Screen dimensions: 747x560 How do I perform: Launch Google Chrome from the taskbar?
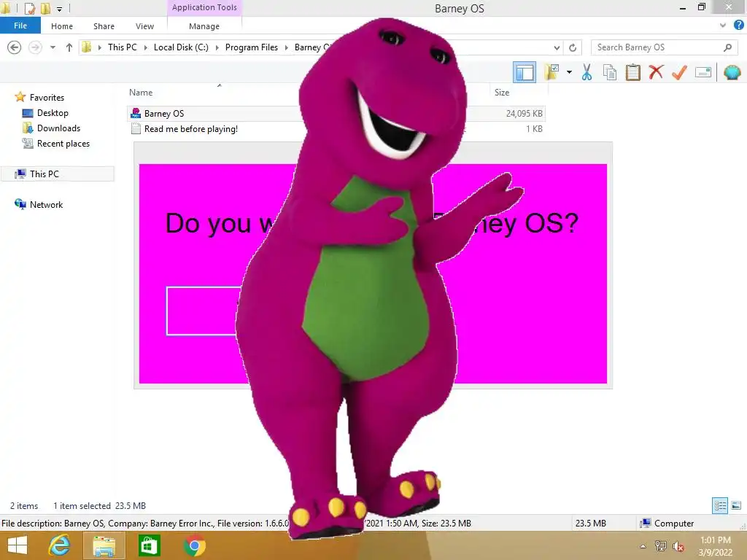(194, 545)
